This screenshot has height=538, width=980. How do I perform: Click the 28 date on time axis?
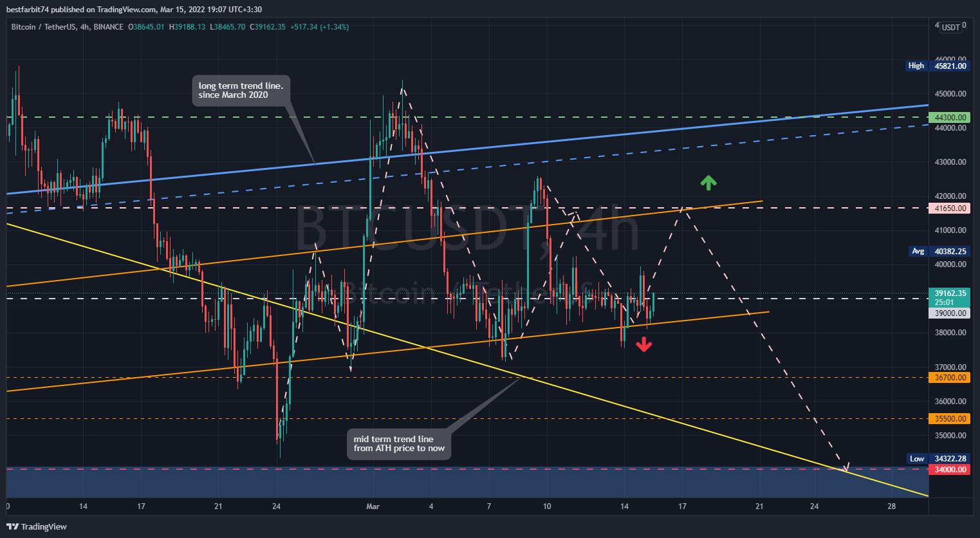pos(891,506)
